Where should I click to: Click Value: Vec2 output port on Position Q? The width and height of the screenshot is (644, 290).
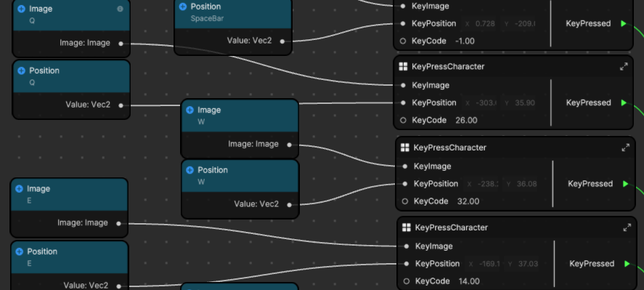coord(121,105)
